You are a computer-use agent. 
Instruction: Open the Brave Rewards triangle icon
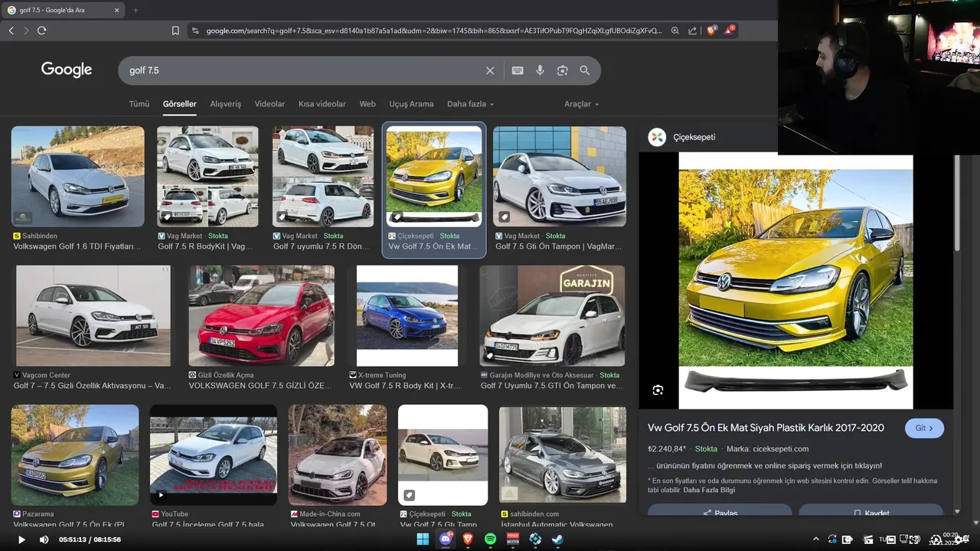pos(730,31)
